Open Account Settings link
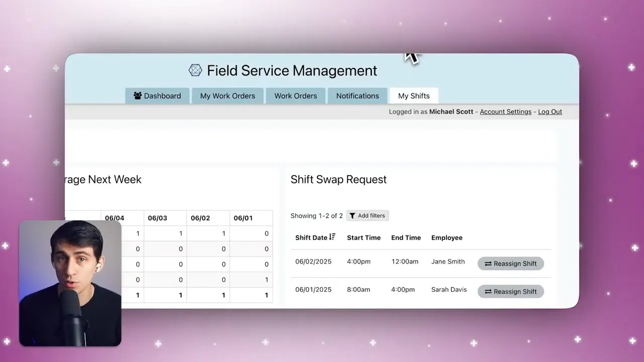 (506, 112)
